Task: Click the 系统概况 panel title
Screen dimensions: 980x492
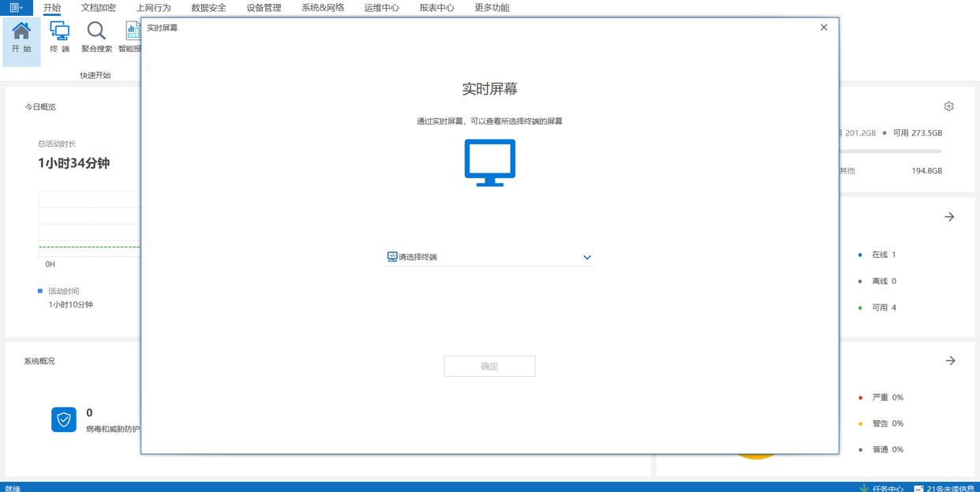Action: tap(39, 361)
